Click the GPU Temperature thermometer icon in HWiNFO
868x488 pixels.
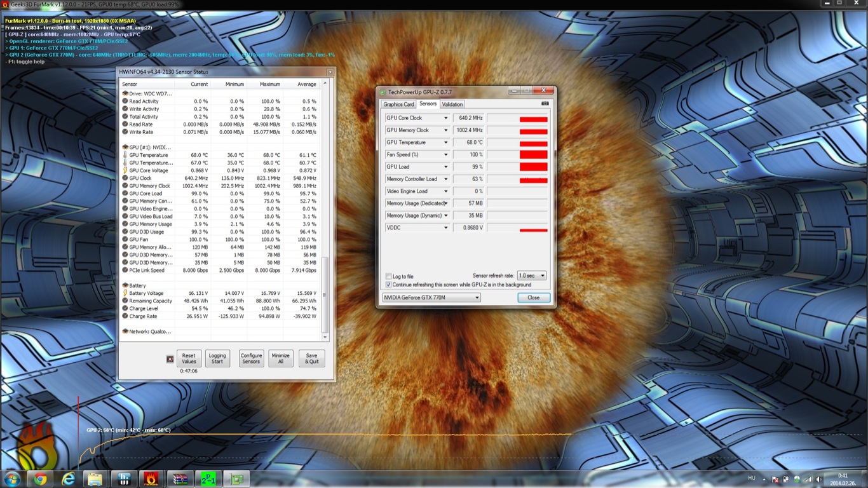coord(125,155)
